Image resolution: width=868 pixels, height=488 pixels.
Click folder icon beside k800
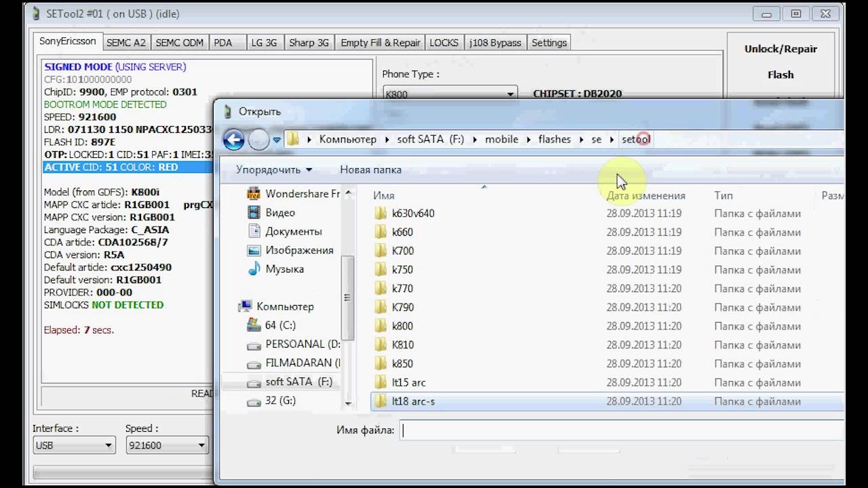pyautogui.click(x=380, y=326)
